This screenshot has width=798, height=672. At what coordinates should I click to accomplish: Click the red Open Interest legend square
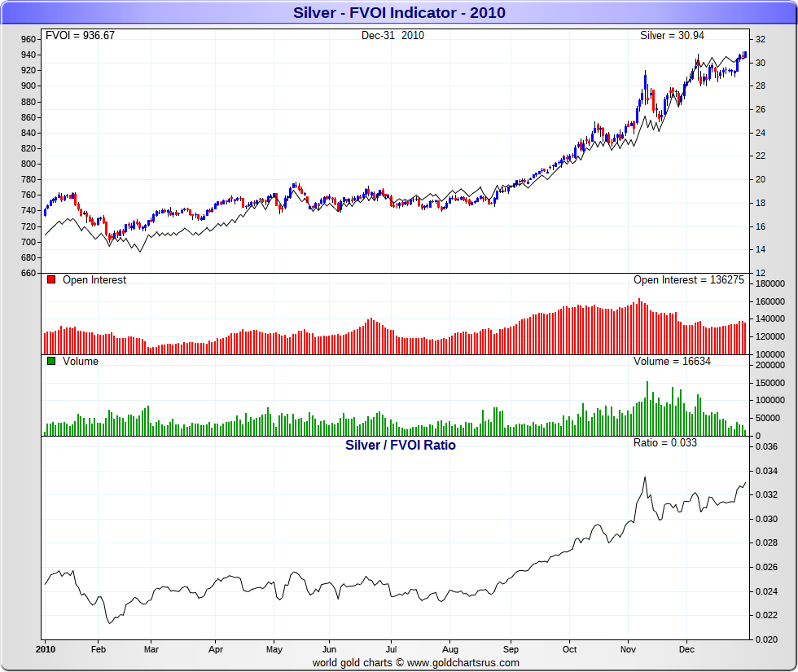50,279
